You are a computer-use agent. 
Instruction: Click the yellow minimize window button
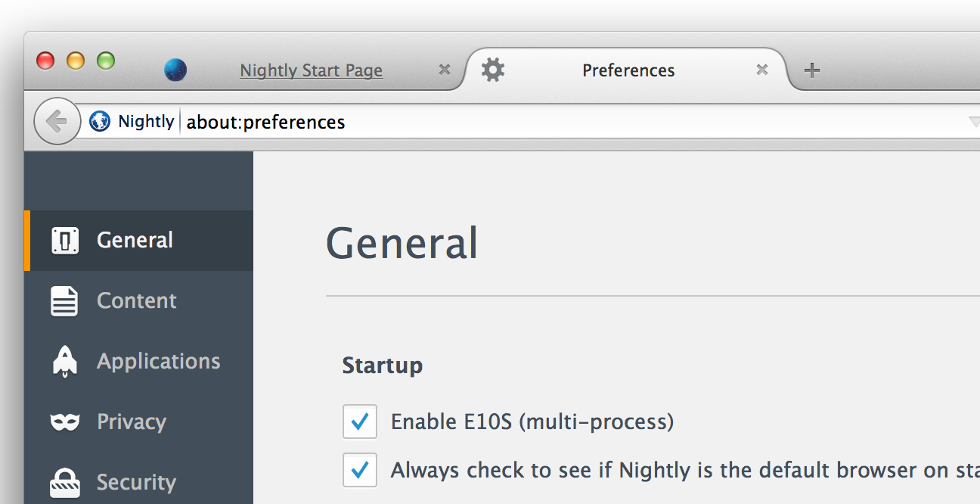tap(76, 61)
